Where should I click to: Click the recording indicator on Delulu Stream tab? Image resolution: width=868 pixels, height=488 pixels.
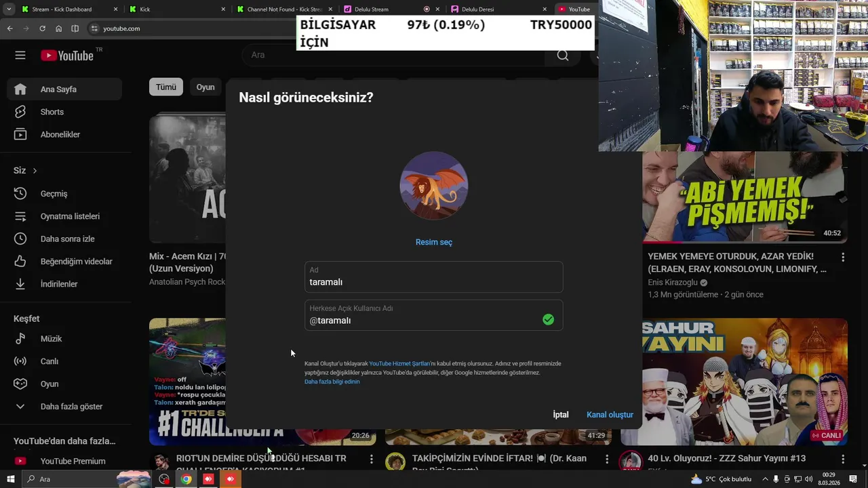click(427, 9)
